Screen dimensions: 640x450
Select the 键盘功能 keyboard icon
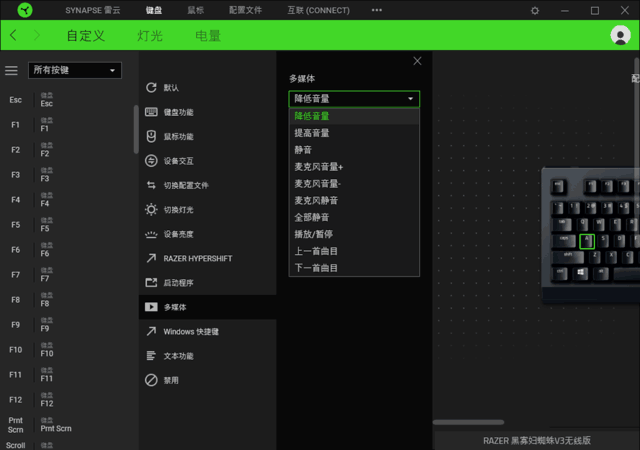151,112
